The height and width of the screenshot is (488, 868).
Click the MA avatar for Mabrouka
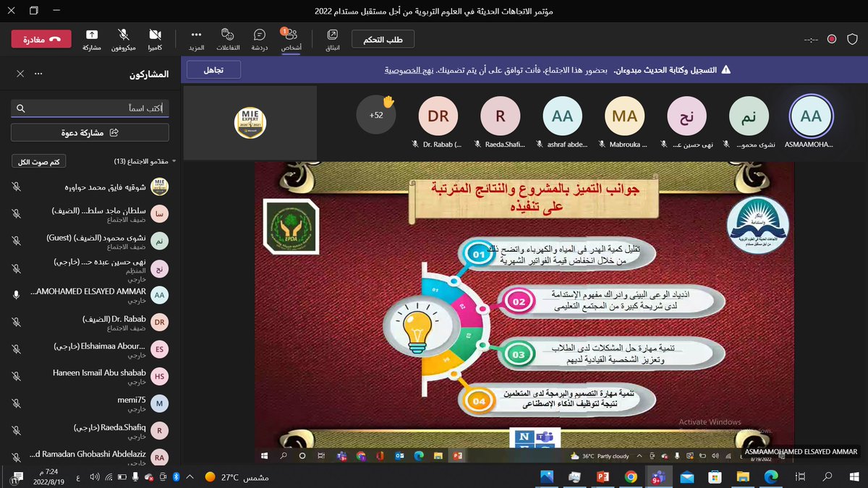click(624, 116)
